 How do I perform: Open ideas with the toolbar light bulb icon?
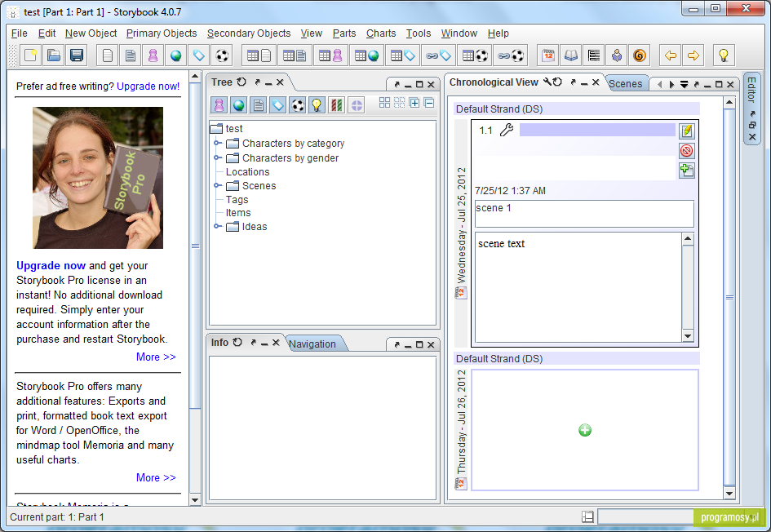pos(724,55)
